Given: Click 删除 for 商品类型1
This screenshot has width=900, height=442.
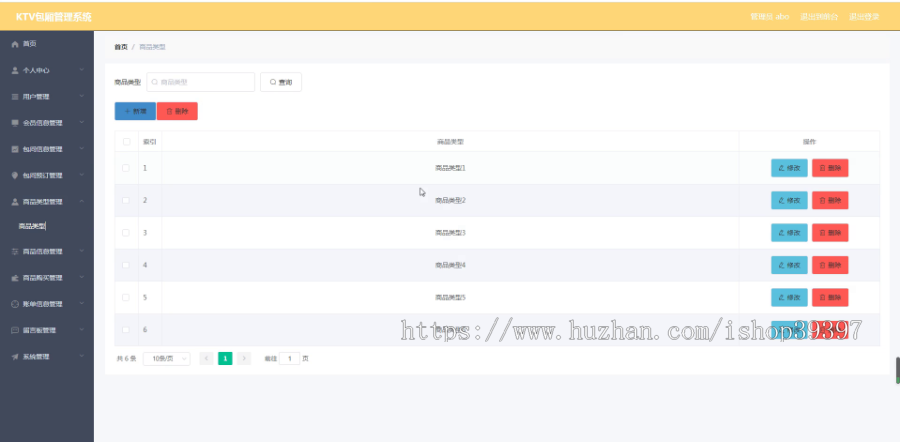Looking at the screenshot, I should [x=830, y=168].
